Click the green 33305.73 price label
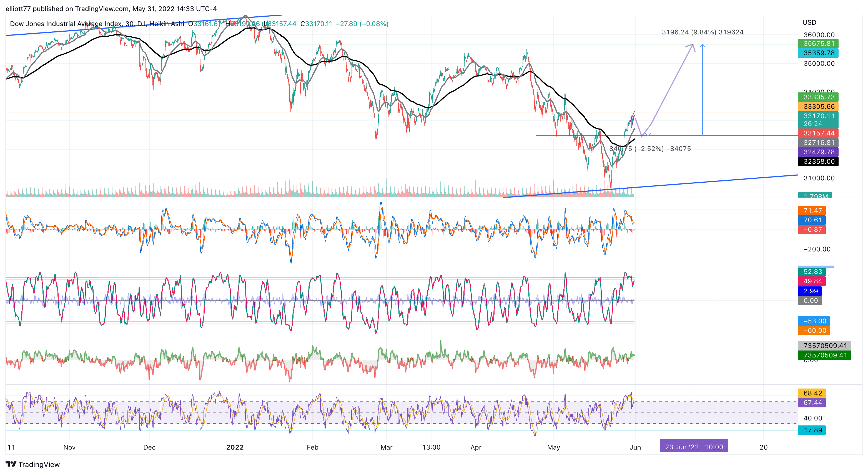Viewport: 868px width, 474px height. coord(818,97)
